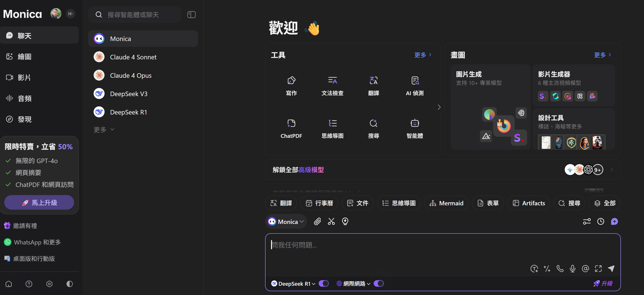This screenshot has width=644, height=295.
Task: Go to the 音頻 audio section
Action: [x=40, y=98]
